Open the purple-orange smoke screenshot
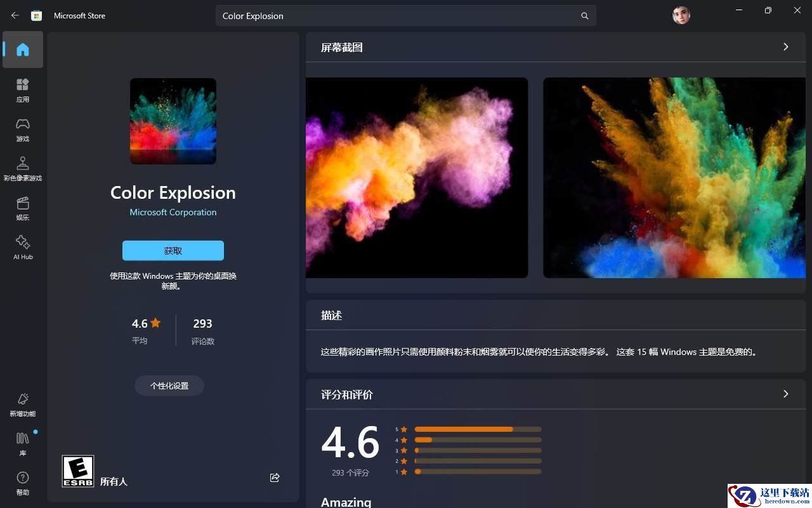The width and height of the screenshot is (812, 508). coord(417,178)
